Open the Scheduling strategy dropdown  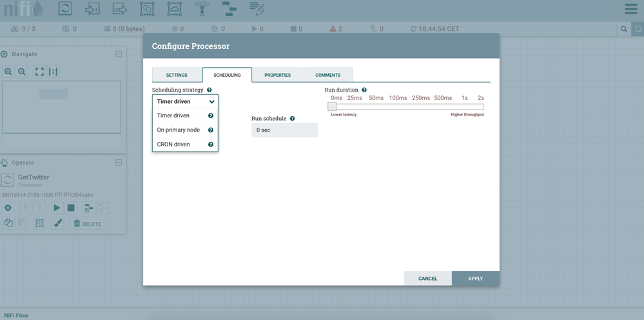click(x=185, y=101)
